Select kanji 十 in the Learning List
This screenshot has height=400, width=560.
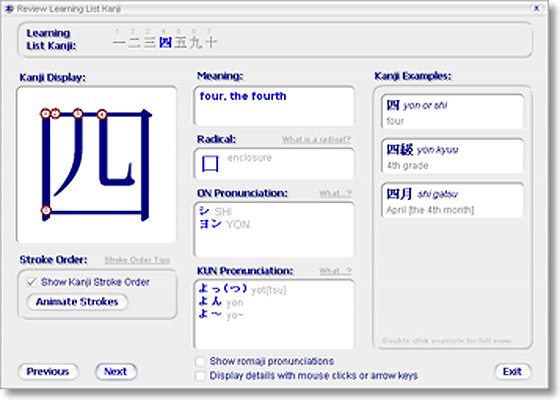211,43
